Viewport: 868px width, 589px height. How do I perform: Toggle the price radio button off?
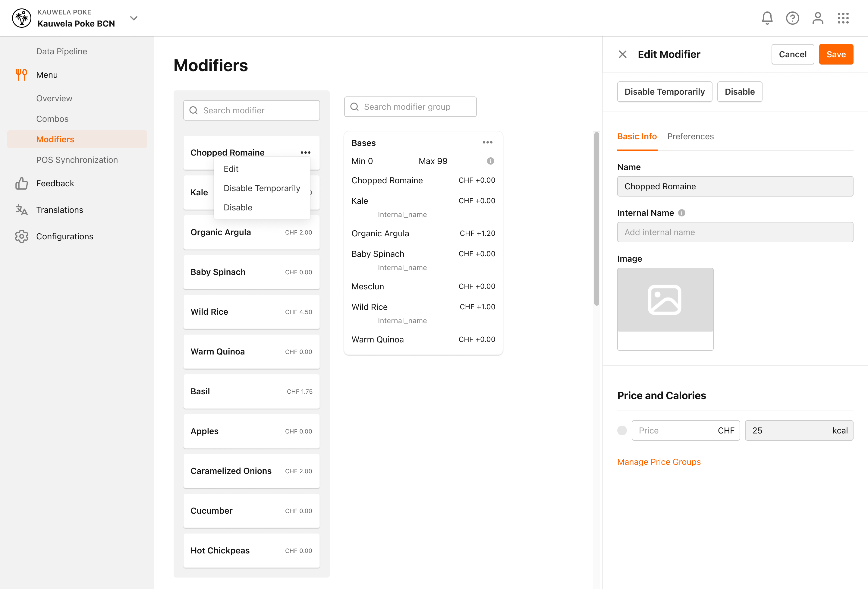pos(622,430)
